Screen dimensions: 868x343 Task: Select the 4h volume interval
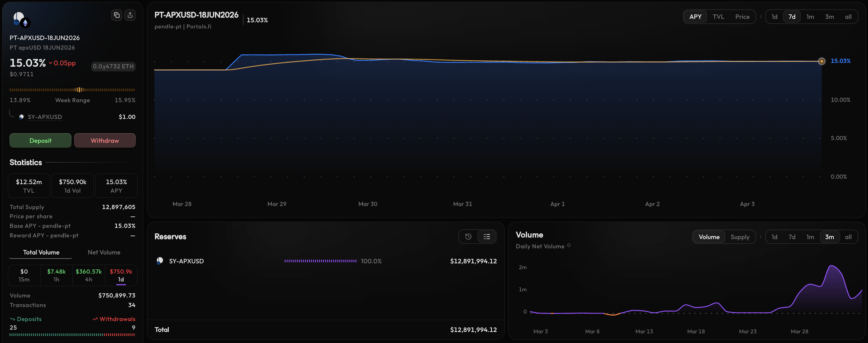tap(89, 275)
